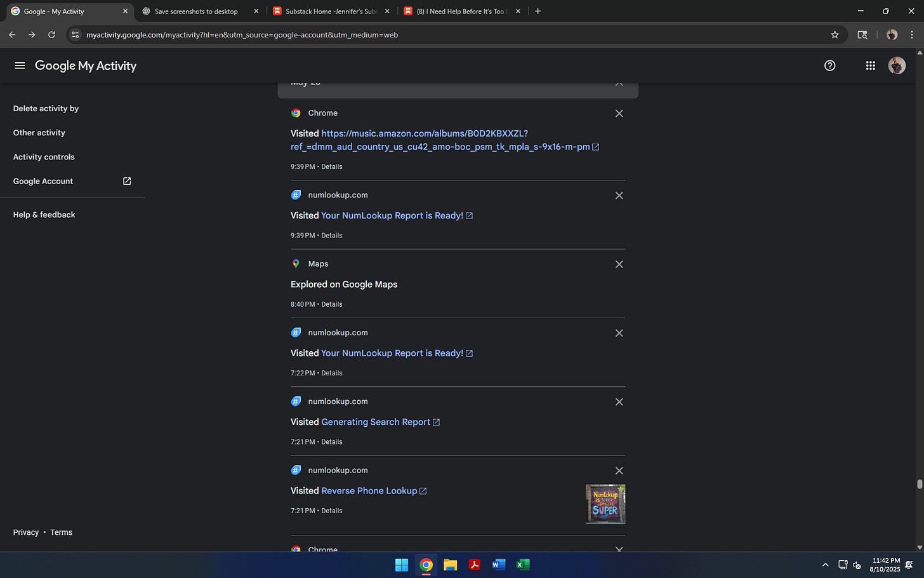
Task: Select Other activity in sidebar
Action: [39, 133]
